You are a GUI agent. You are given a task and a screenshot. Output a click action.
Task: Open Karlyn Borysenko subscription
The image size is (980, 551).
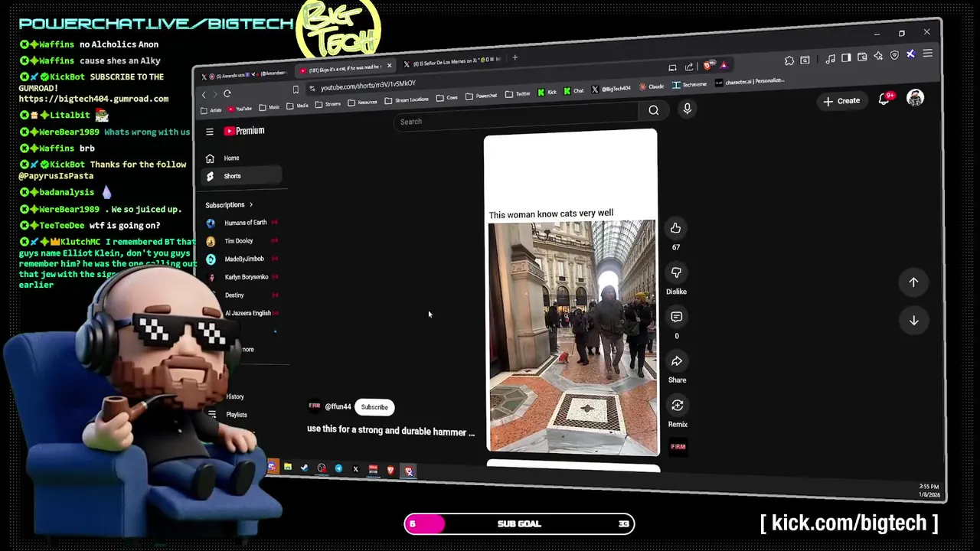[x=242, y=277]
